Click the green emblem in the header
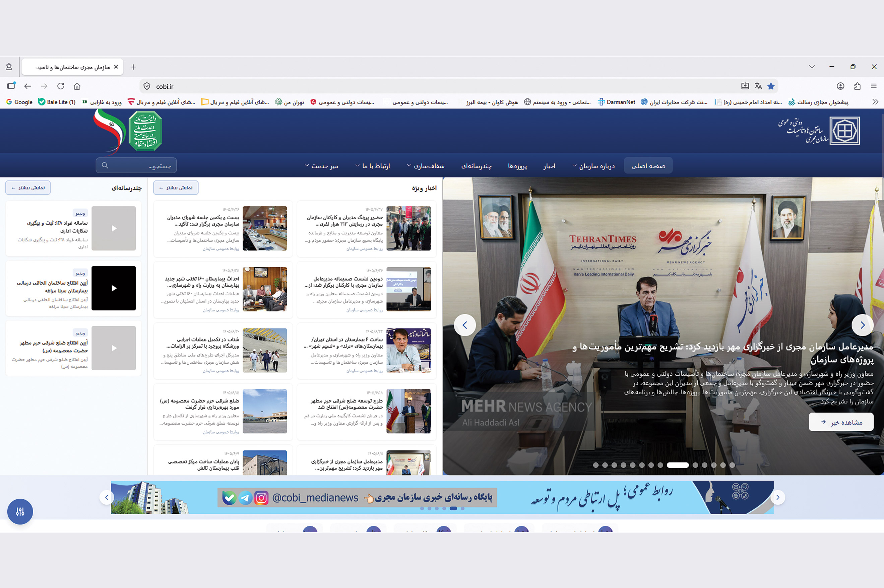The height and width of the screenshot is (588, 884). pos(145,131)
